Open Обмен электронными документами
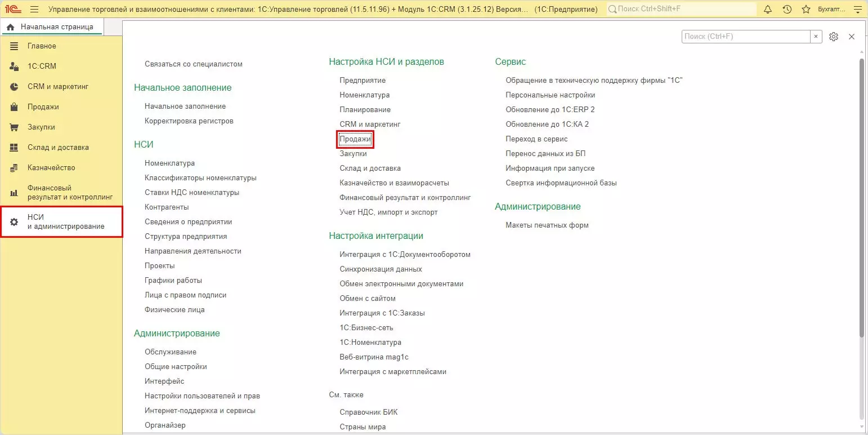The width and height of the screenshot is (868, 435). coord(401,284)
